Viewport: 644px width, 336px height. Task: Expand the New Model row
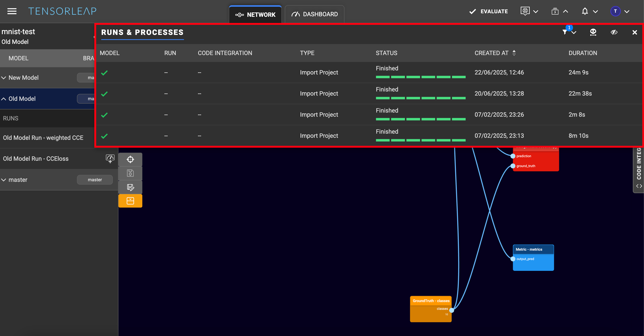(x=4, y=78)
